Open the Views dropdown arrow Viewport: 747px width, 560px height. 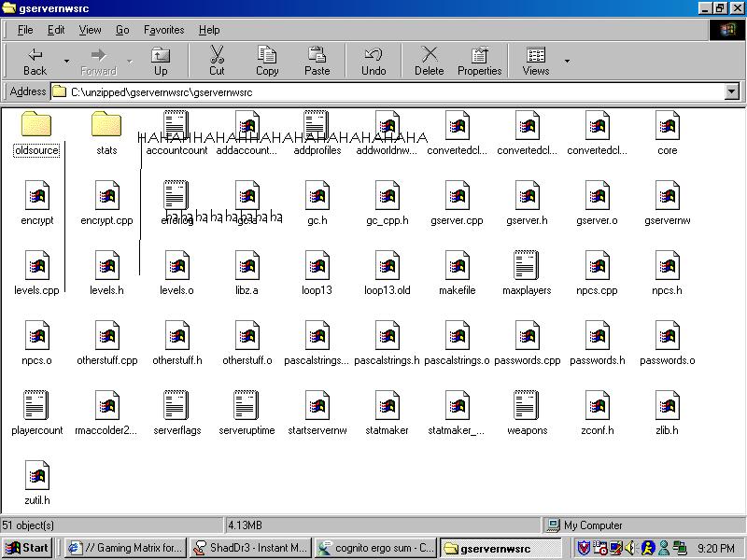coord(567,62)
